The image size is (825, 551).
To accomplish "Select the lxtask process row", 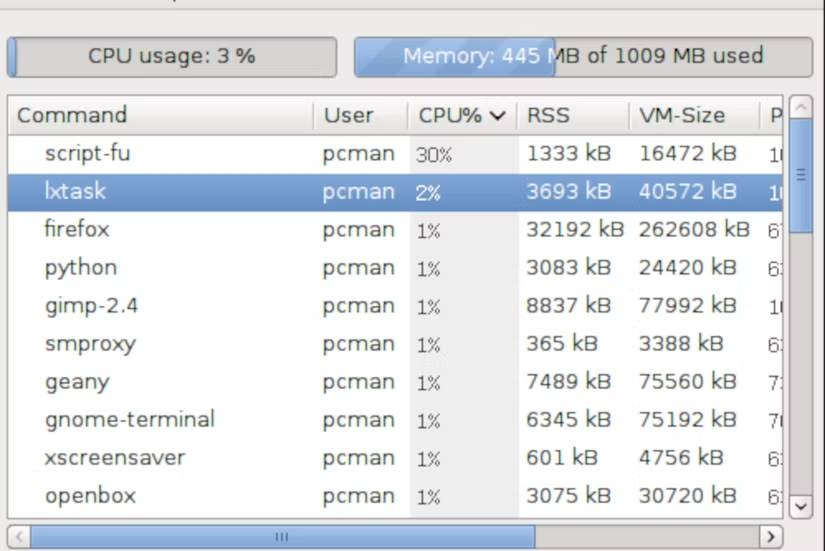I will [x=395, y=193].
